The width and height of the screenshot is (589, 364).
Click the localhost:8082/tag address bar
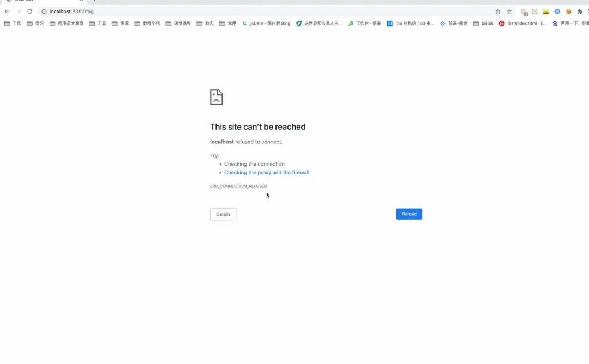pos(218,11)
